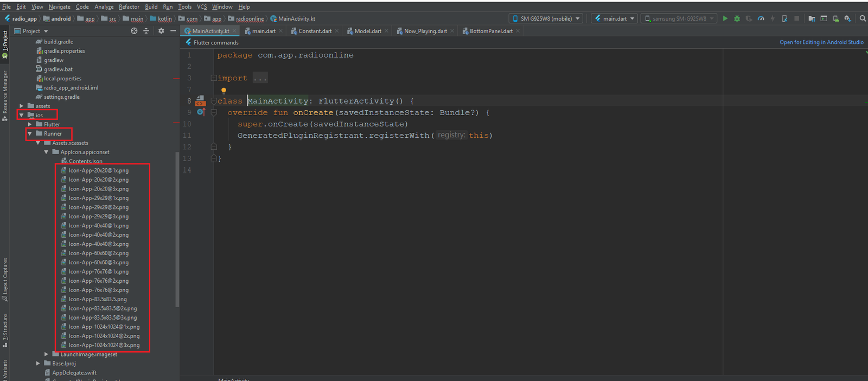Open the Refactor menu
The image size is (868, 381).
tap(129, 7)
